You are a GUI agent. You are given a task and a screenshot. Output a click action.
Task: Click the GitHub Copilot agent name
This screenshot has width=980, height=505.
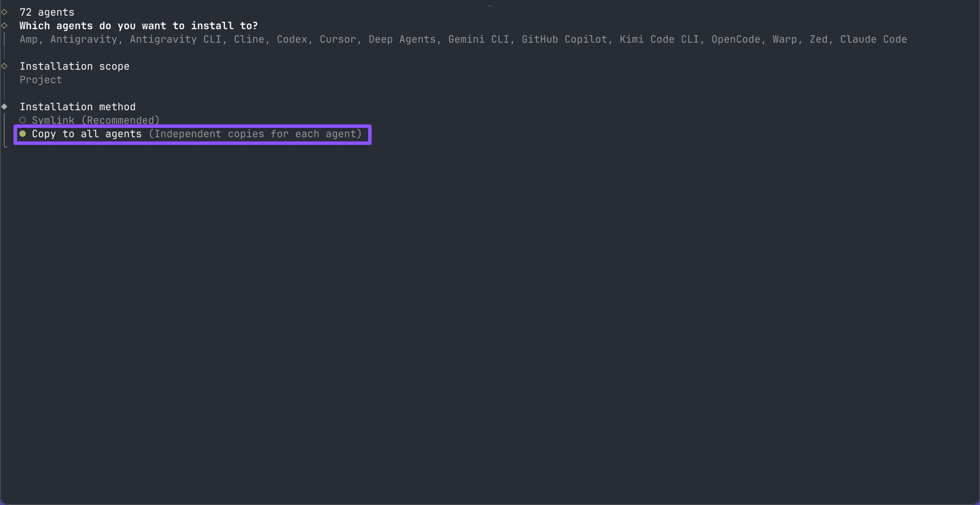[565, 39]
